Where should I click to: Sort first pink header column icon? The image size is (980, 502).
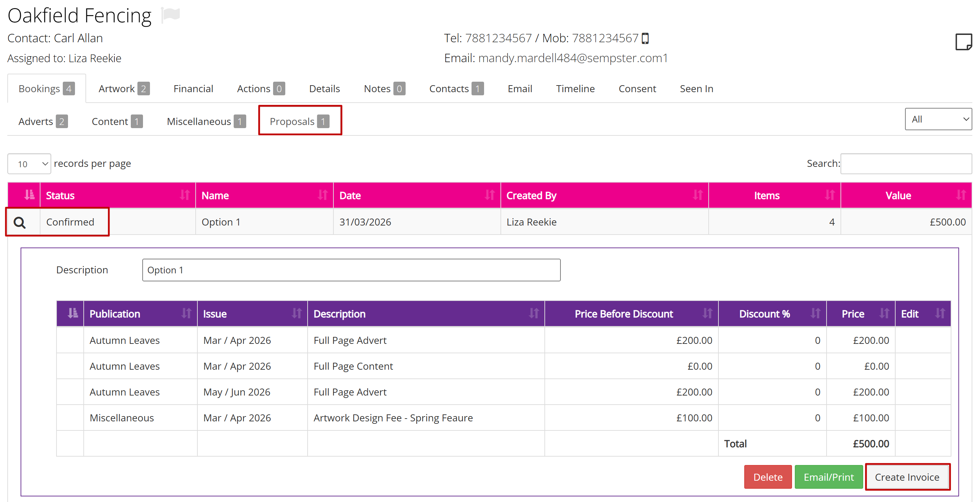click(29, 195)
